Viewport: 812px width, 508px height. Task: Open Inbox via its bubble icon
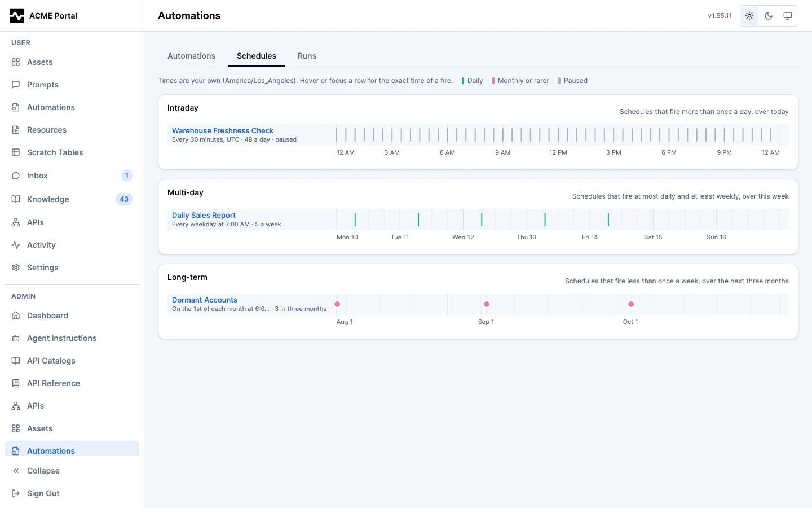click(16, 176)
